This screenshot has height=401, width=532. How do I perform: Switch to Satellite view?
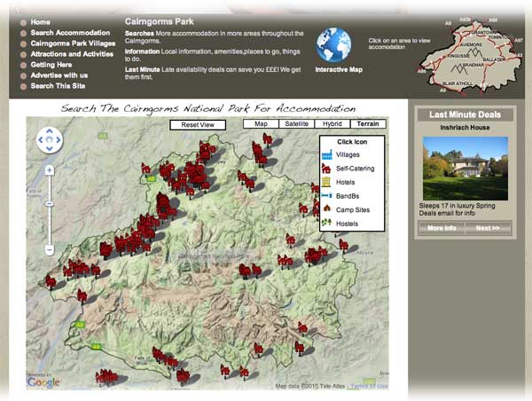coord(296,124)
